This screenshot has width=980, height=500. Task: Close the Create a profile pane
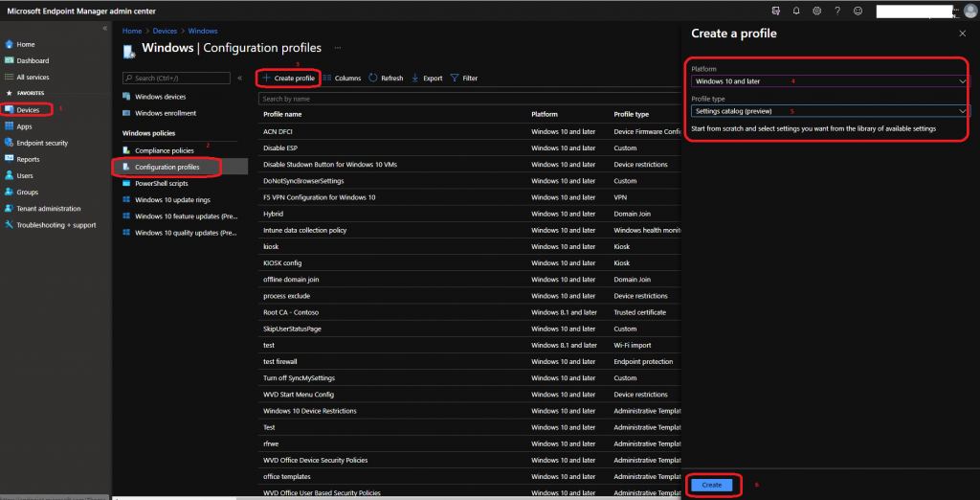click(963, 34)
